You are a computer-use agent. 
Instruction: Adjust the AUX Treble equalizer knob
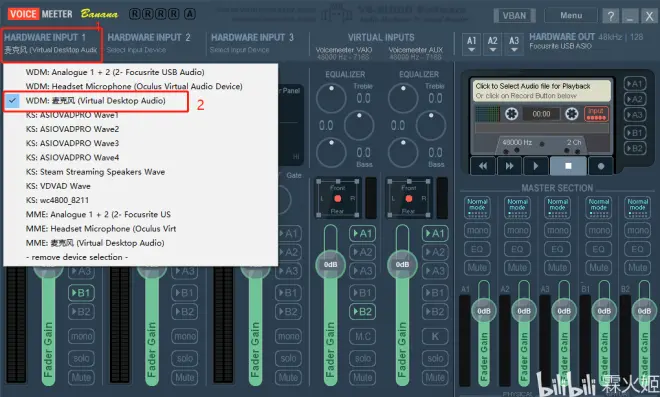pos(403,98)
